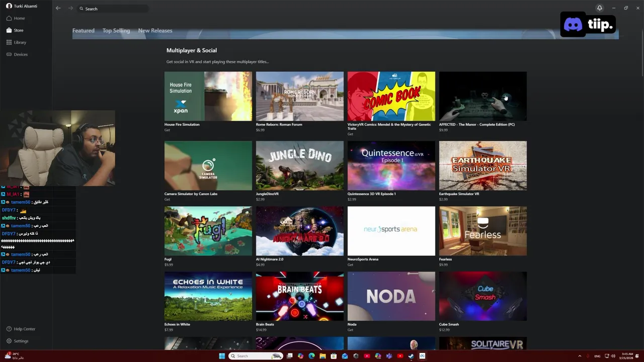Open the Store sidebar item
The image size is (644, 362).
(x=15, y=30)
